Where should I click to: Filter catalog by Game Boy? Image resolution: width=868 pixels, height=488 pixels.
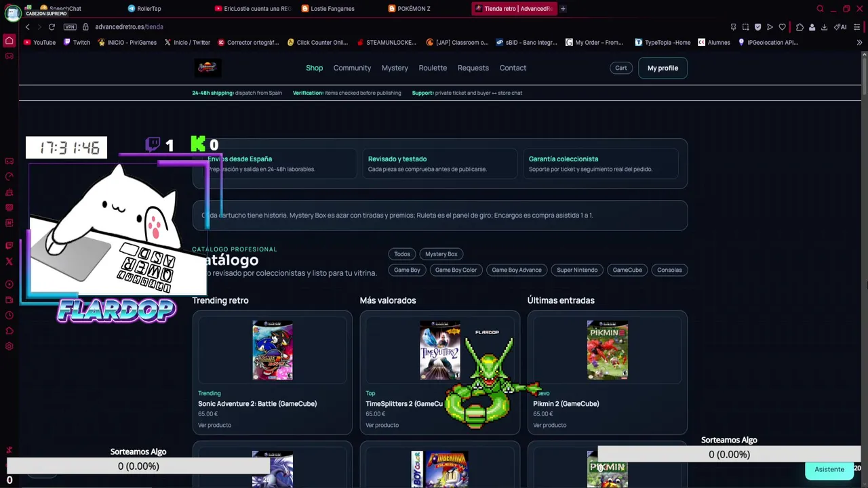407,270
